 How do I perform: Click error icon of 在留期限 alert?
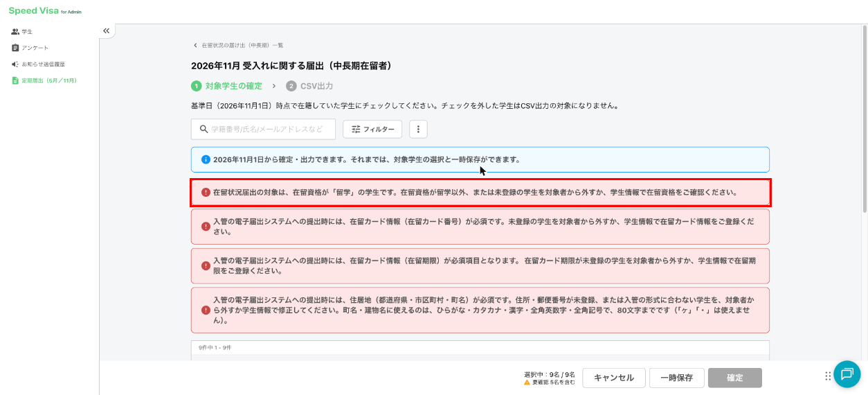tap(206, 265)
